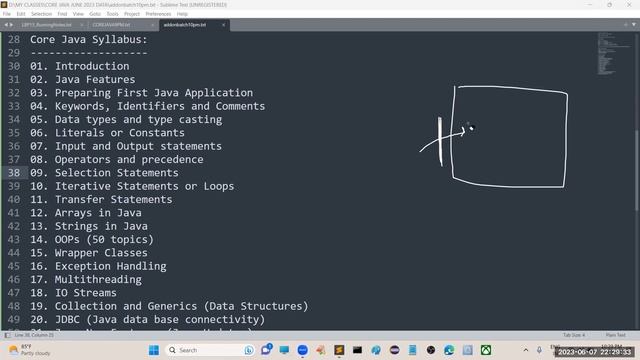Click 'Collection and Generics (Data Structures)' line
The height and width of the screenshot is (360, 640).
click(x=169, y=306)
